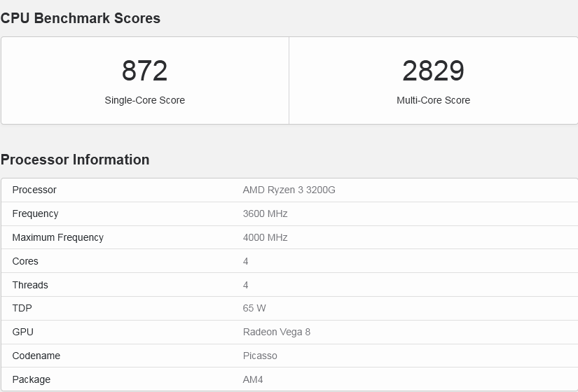Click the Cores row label
Image resolution: width=578 pixels, height=392 pixels.
click(25, 261)
